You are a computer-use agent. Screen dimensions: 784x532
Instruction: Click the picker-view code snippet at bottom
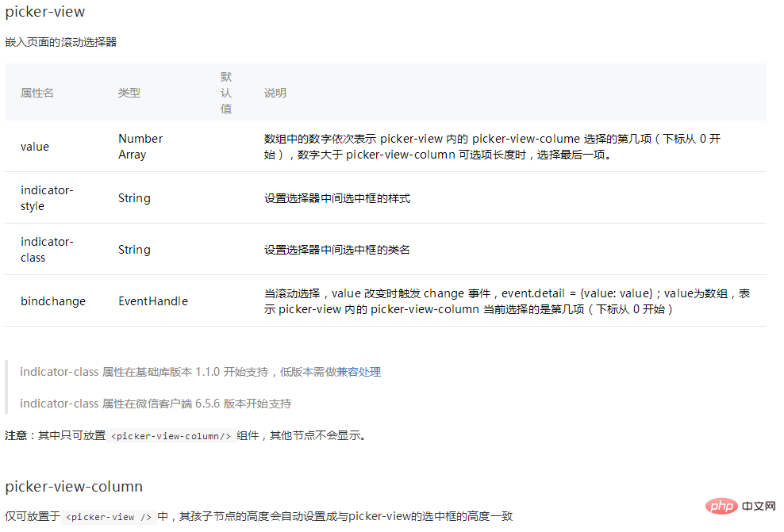click(x=106, y=516)
